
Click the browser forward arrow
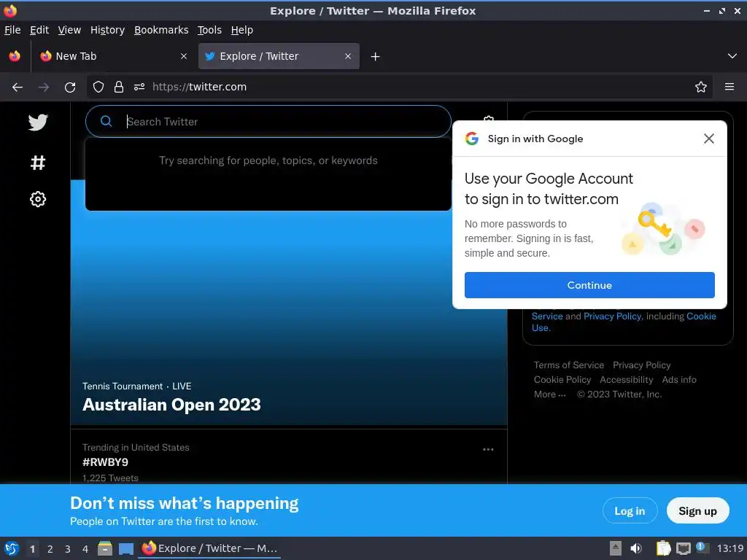pyautogui.click(x=43, y=87)
